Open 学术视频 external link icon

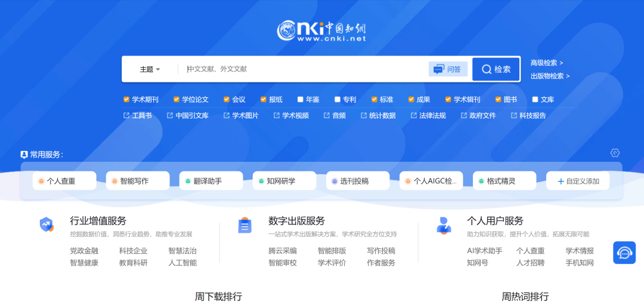click(277, 116)
